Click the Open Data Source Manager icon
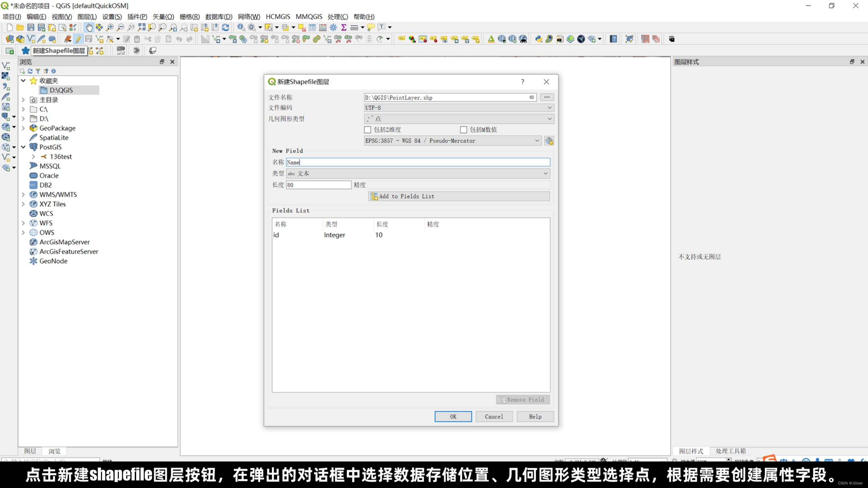Viewport: 868px width, 488px height. coord(9,39)
